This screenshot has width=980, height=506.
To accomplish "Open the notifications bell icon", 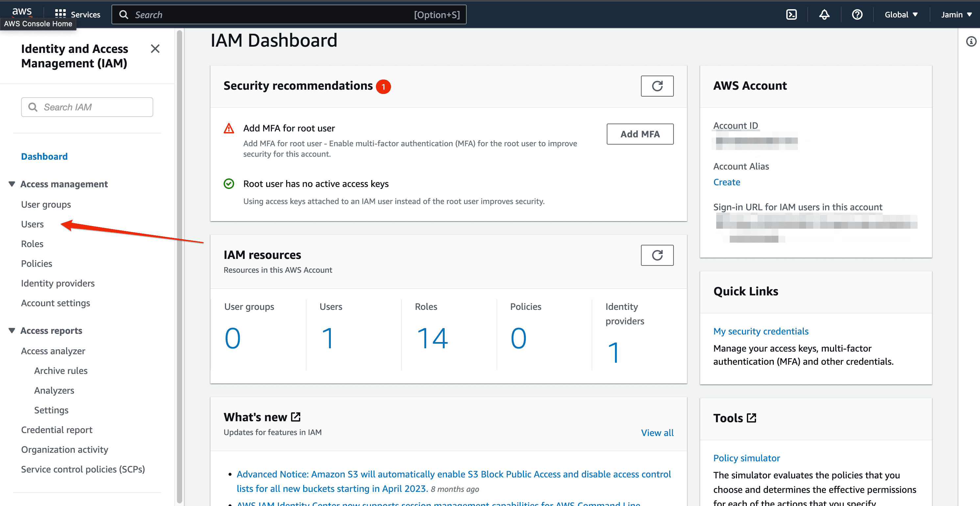I will click(824, 14).
